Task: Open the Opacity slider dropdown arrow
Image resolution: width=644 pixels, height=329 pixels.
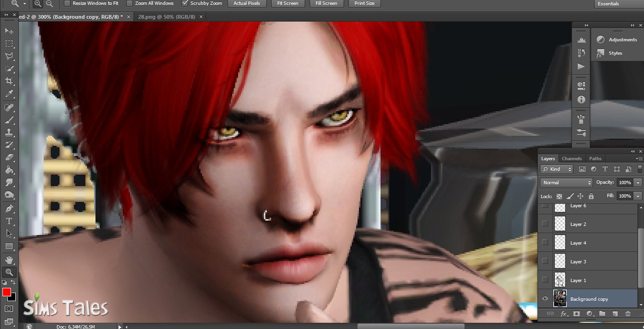Action: tap(638, 183)
